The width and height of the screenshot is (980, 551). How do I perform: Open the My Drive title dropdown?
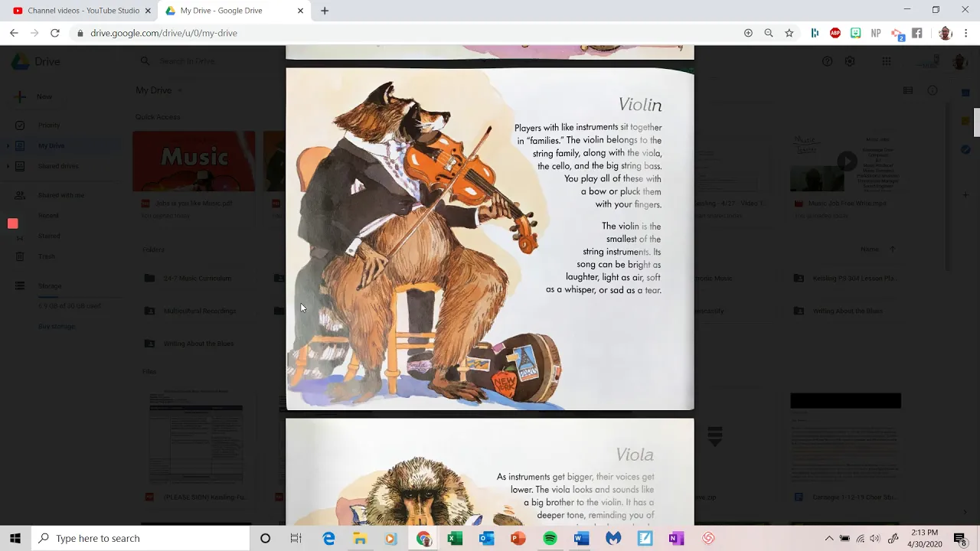(159, 90)
